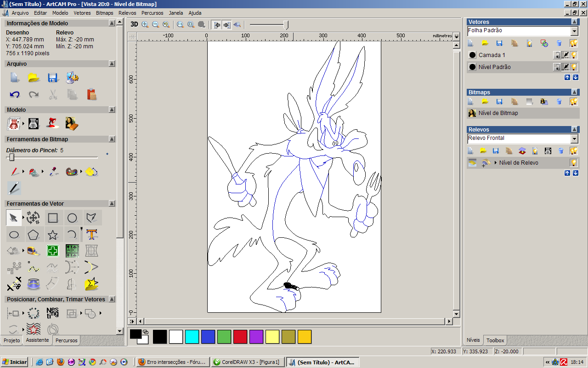
Task: Open the Relevos menu
Action: pos(127,13)
